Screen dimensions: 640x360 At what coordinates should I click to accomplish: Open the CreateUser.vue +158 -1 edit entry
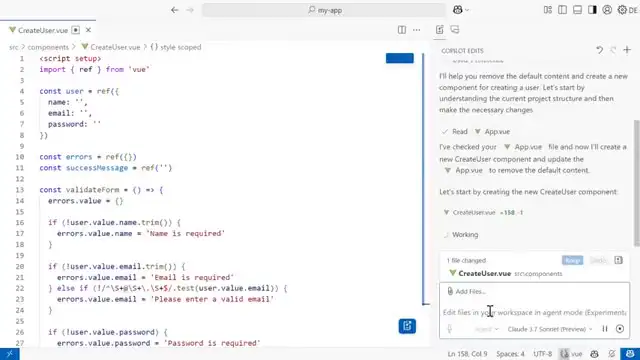tap(483, 213)
